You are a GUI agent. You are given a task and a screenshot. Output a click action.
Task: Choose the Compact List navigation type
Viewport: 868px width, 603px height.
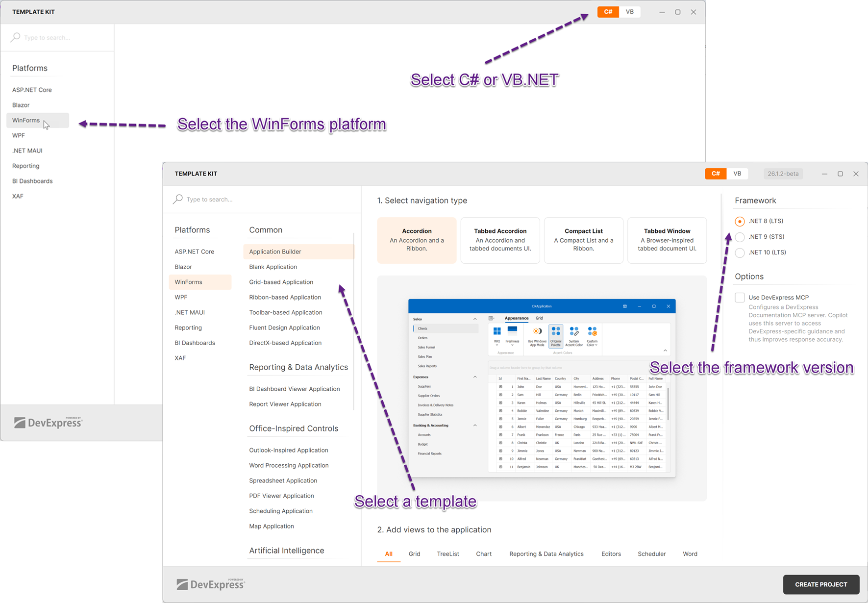pyautogui.click(x=583, y=240)
